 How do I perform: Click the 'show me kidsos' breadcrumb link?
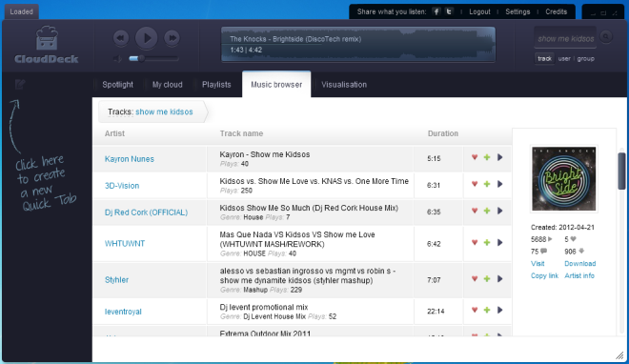click(164, 111)
